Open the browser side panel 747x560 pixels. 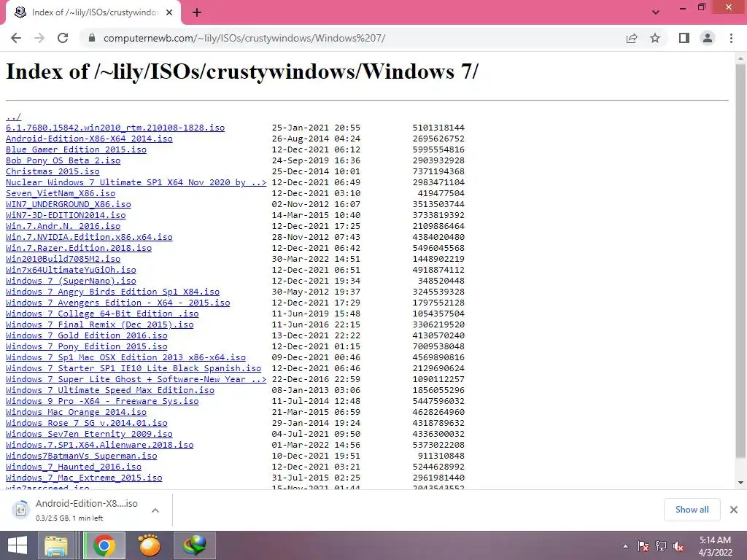click(684, 38)
